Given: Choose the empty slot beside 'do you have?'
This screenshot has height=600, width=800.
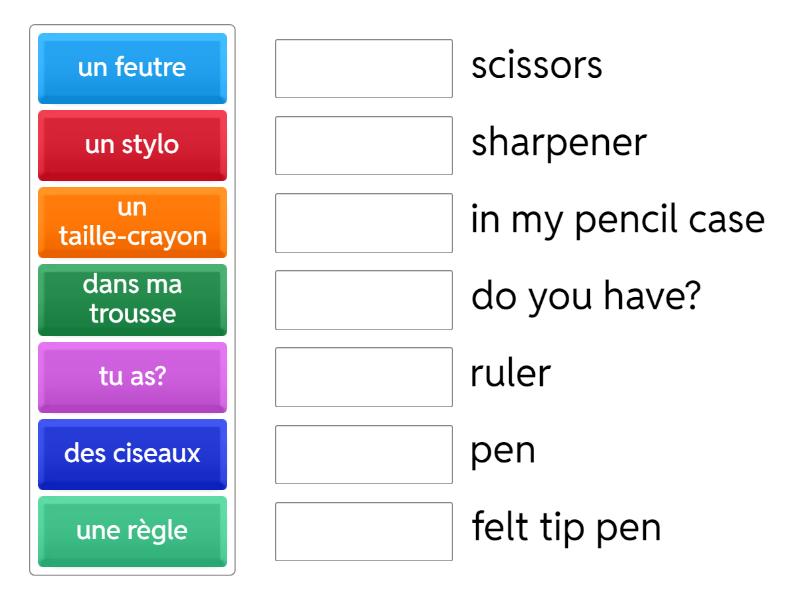Looking at the screenshot, I should click(364, 299).
